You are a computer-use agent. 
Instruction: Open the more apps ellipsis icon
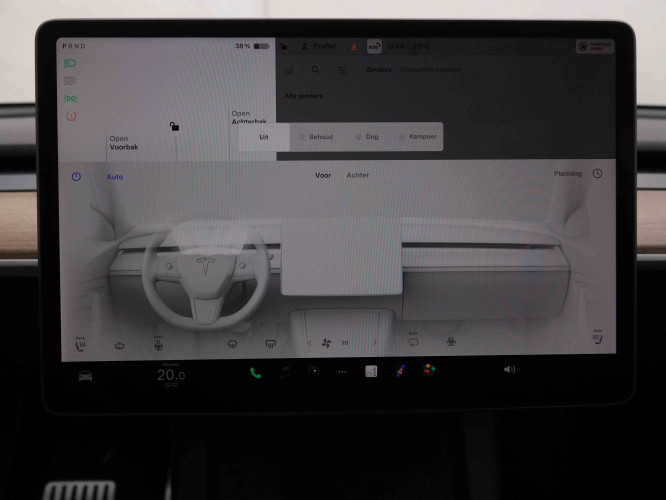point(342,371)
